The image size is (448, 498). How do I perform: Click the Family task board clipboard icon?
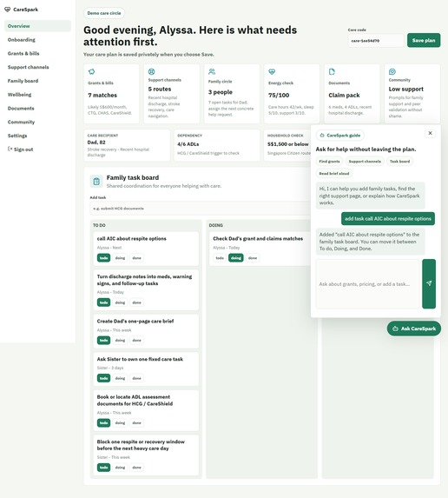coord(96,182)
